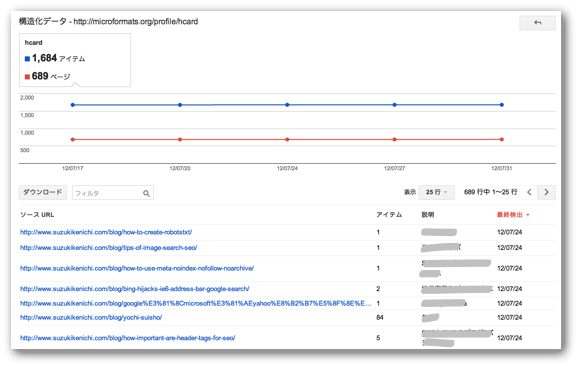Image resolution: width=578 pixels, height=366 pixels.
Task: Click the 12/07/31 x-axis label
Action: coord(502,168)
